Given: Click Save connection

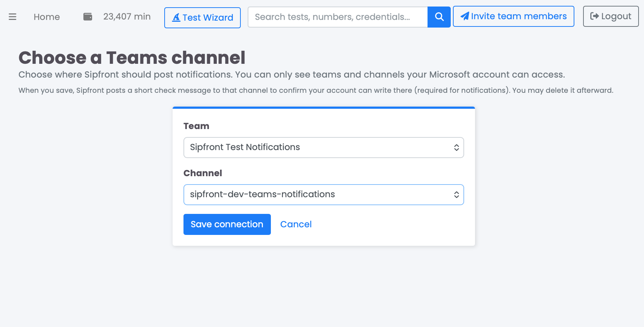Looking at the screenshot, I should coord(227,224).
